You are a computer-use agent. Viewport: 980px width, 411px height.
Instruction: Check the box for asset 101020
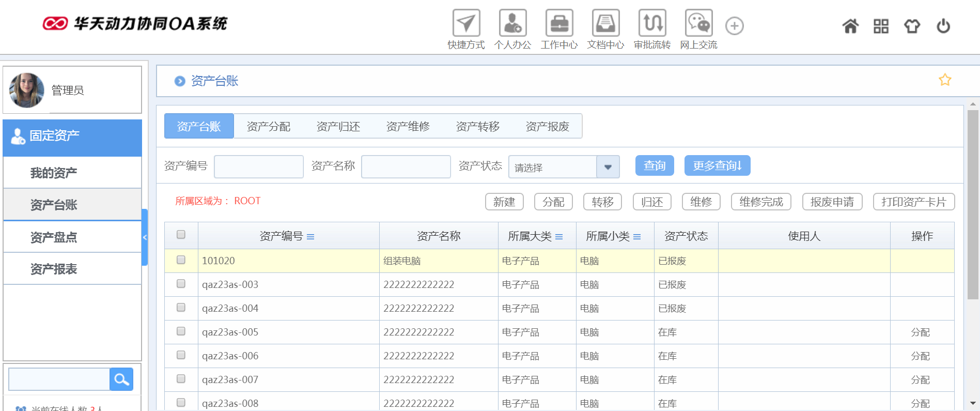pyautogui.click(x=181, y=260)
